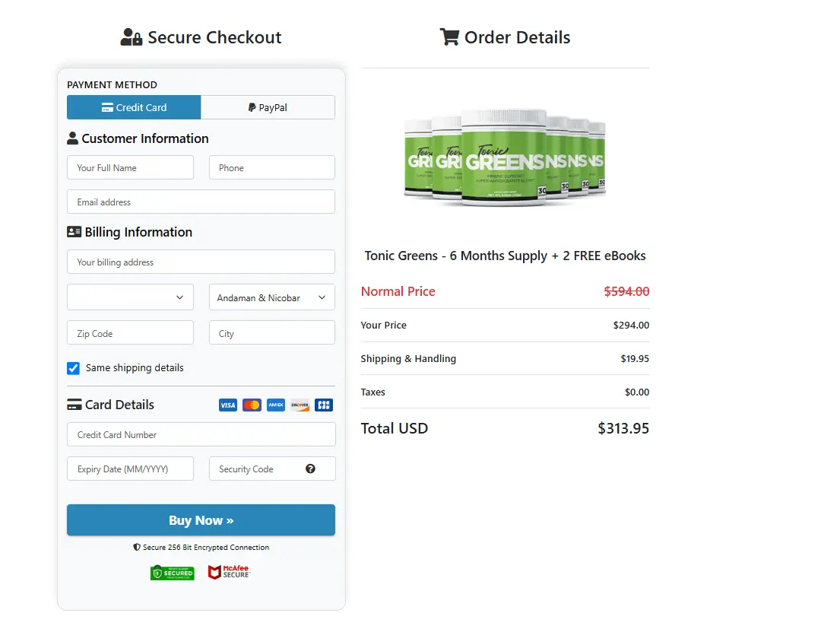This screenshot has width=840, height=629.
Task: Select the Credit Card payment tab
Action: (134, 106)
